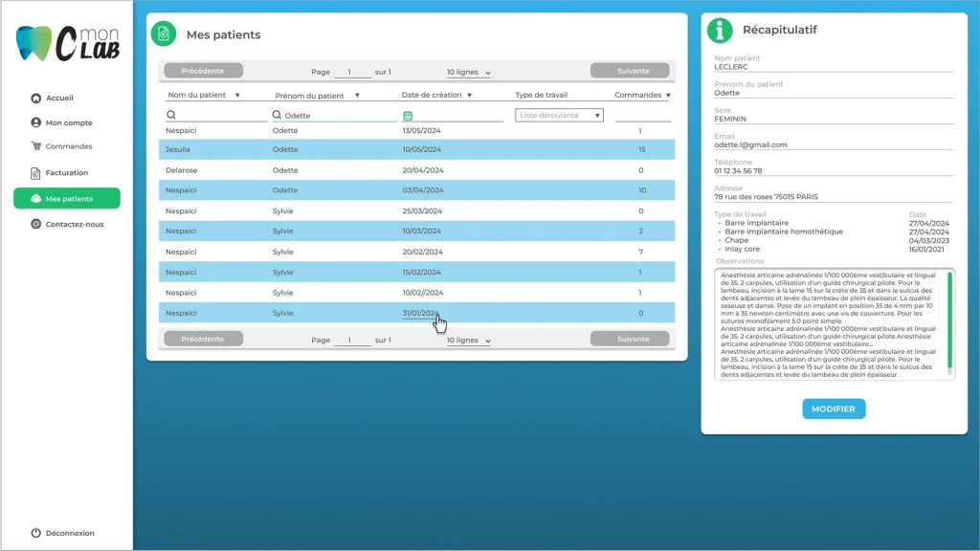This screenshot has height=551, width=980.
Task: Click the Nom du patient search field
Action: pos(216,115)
